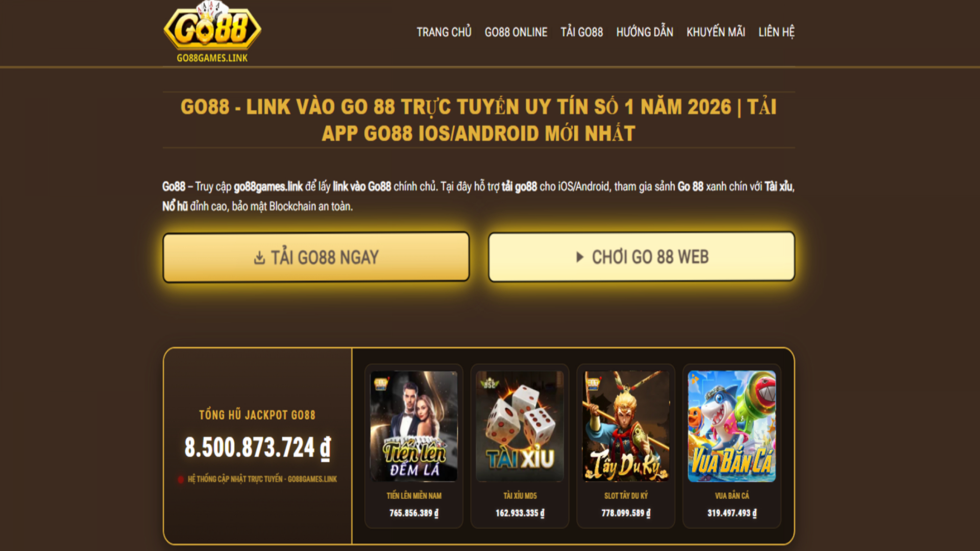
Task: Click the GO88GAMES.LINK text under logo
Action: coord(212,58)
